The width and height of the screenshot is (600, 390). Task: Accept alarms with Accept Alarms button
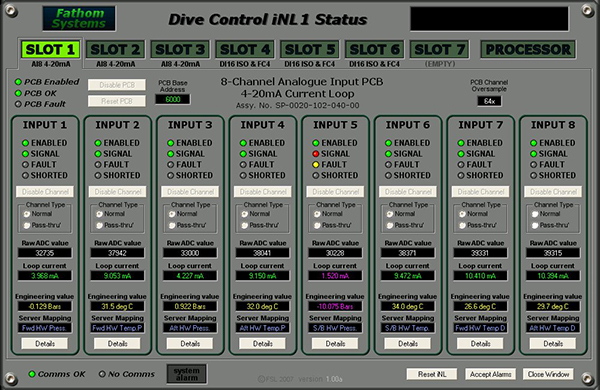pos(491,374)
